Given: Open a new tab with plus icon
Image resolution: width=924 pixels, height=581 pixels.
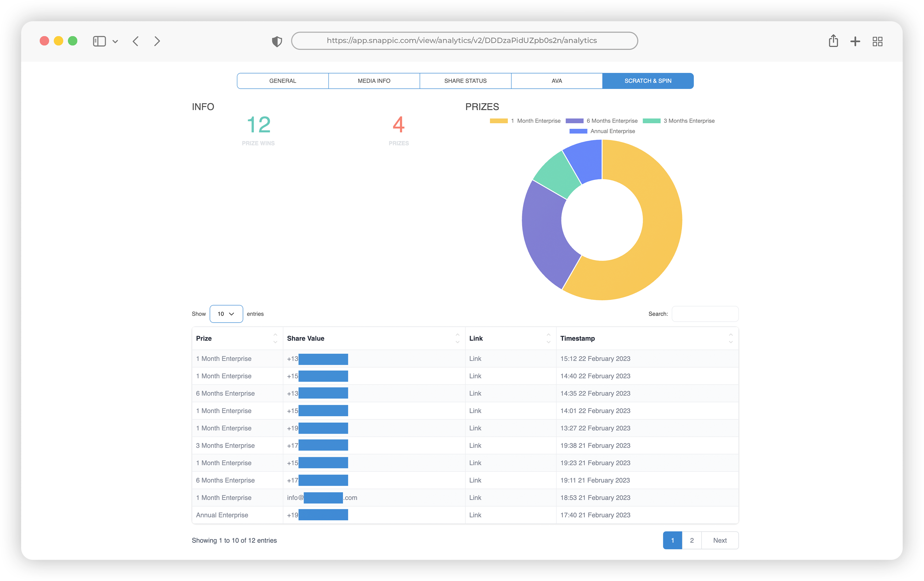Looking at the screenshot, I should pos(855,42).
